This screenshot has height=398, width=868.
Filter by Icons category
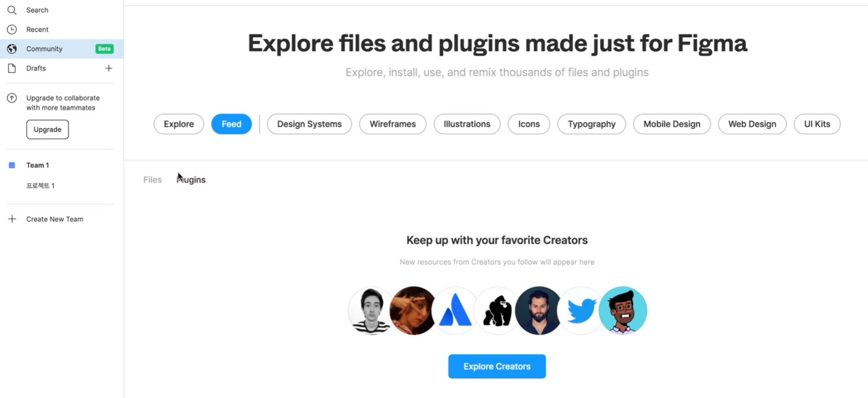(529, 124)
